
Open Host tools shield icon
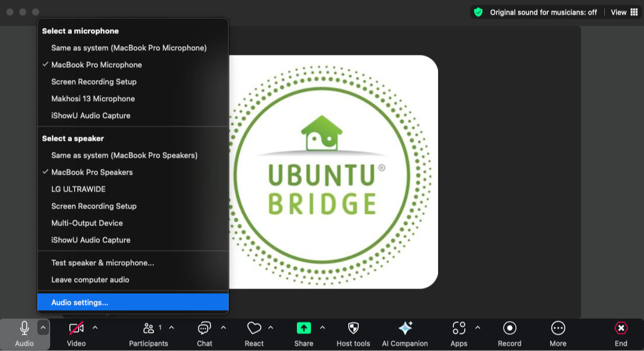pyautogui.click(x=353, y=328)
